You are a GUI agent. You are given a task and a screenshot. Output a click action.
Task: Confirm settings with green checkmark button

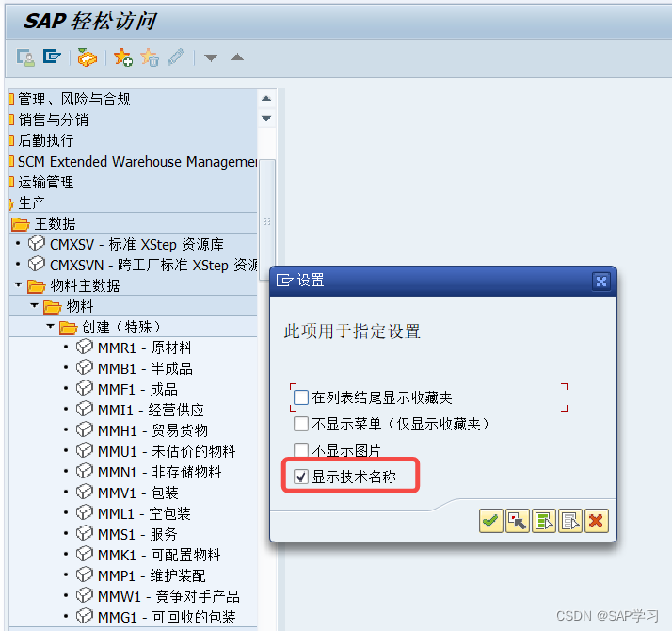[x=490, y=521]
